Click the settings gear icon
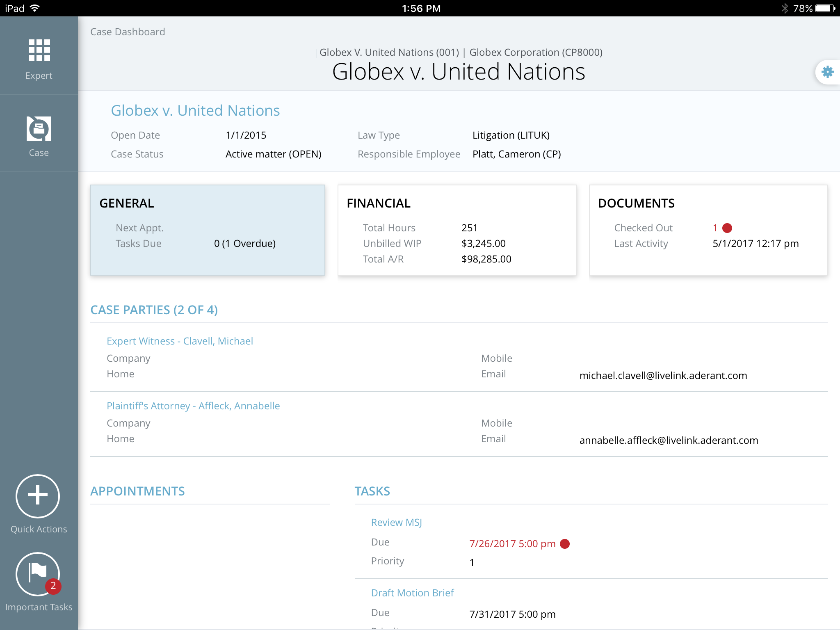 pos(827,72)
